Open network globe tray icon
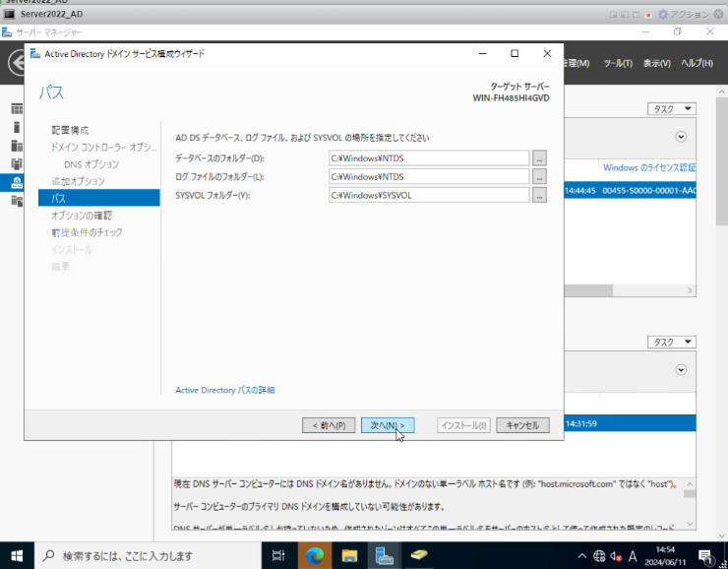Viewport: 728px width, 569px height. 599,555
